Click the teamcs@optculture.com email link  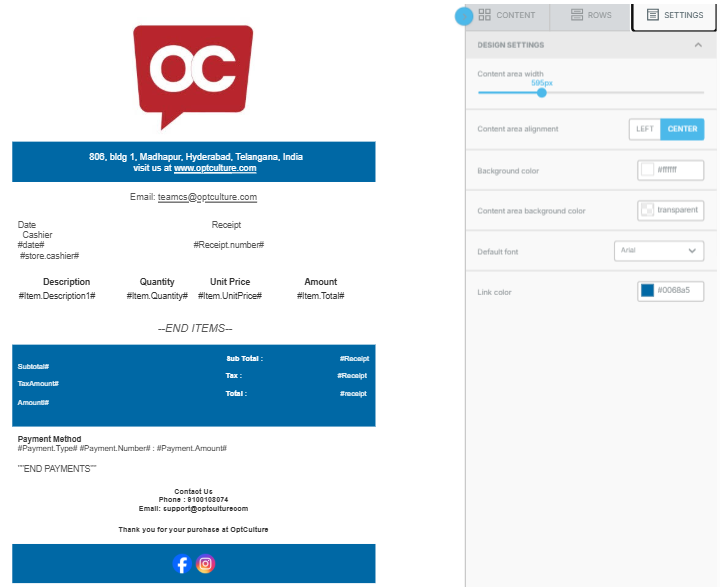[207, 197]
